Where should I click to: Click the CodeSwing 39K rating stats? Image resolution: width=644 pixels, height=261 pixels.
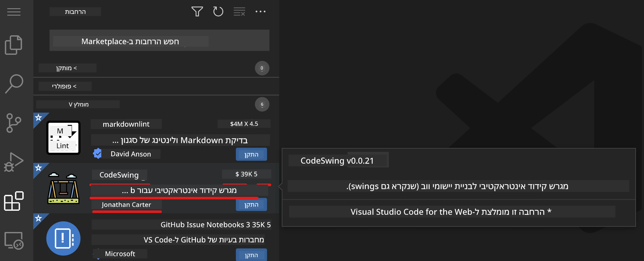coord(246,174)
